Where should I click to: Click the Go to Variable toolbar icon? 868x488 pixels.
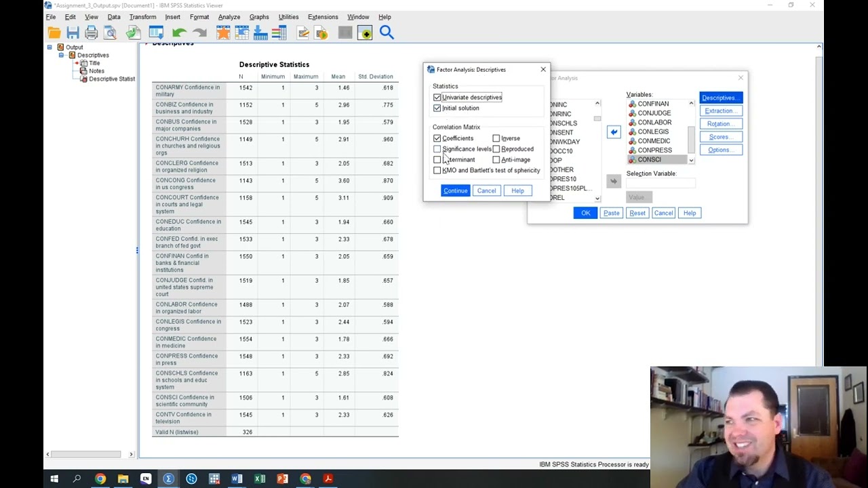(x=260, y=33)
